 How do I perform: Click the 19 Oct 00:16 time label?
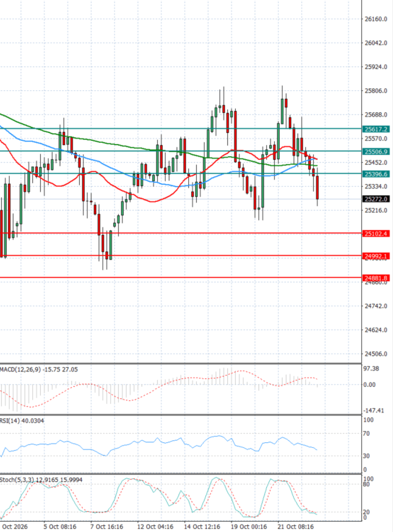point(249,526)
